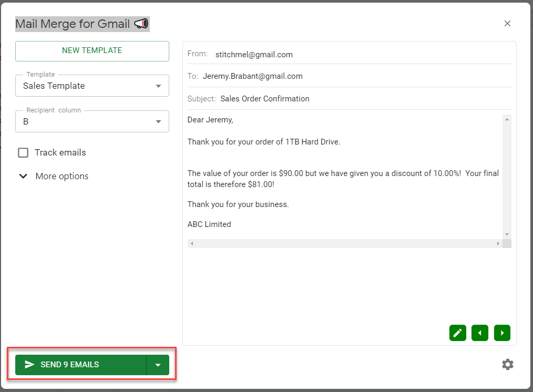Open the send options arrow beside SEND 9 EMAILS
Viewport: 533px width, 392px height.
coord(158,364)
